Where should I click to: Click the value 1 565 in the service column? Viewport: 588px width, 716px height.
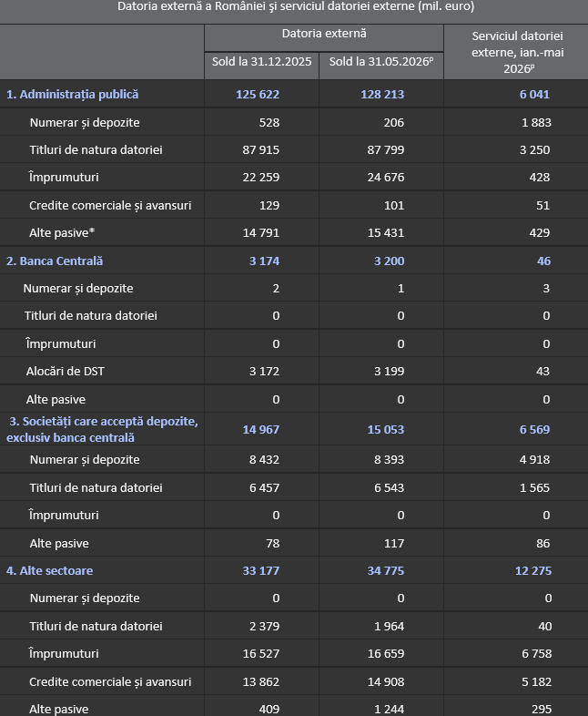[x=534, y=487]
